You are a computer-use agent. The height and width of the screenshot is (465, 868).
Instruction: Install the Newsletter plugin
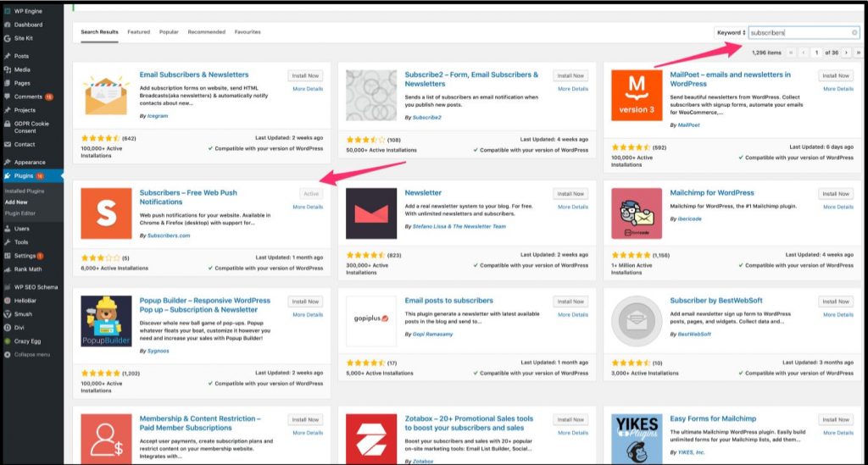570,194
